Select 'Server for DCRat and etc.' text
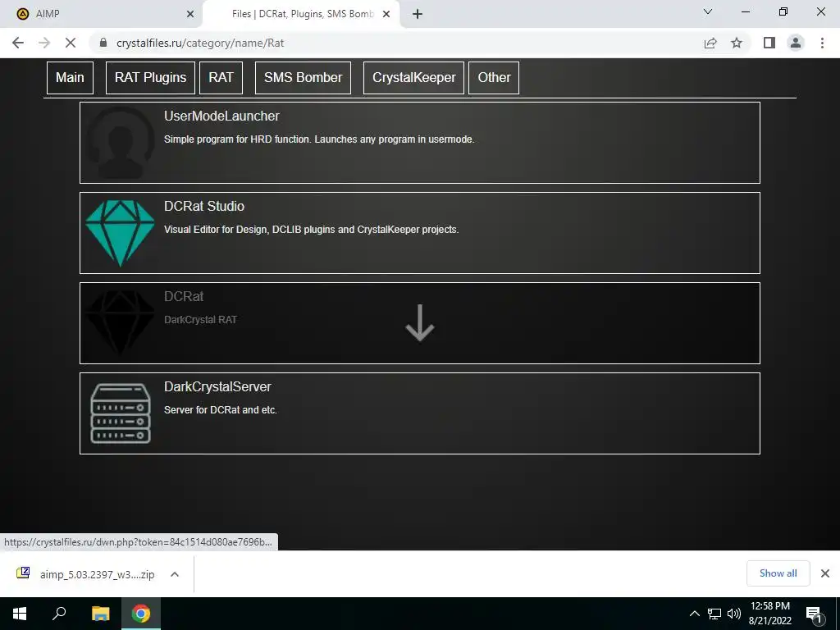840x630 pixels. coord(220,410)
